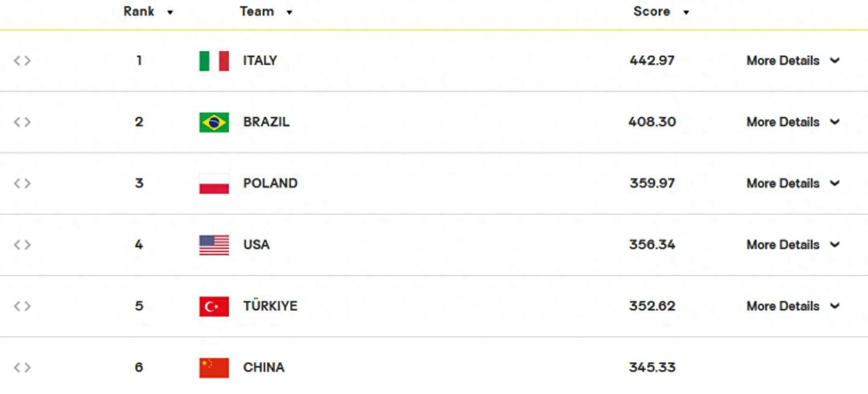The image size is (868, 394).
Task: Open the CHINA team name link
Action: (x=263, y=368)
